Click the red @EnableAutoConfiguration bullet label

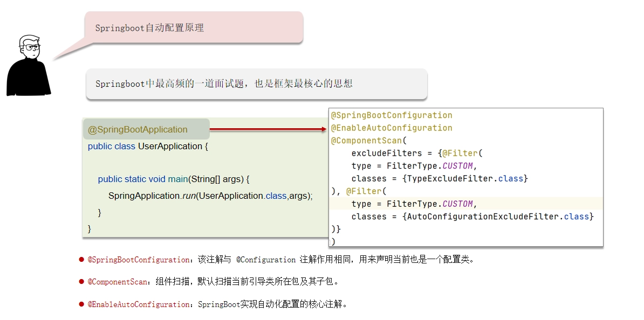(139, 304)
